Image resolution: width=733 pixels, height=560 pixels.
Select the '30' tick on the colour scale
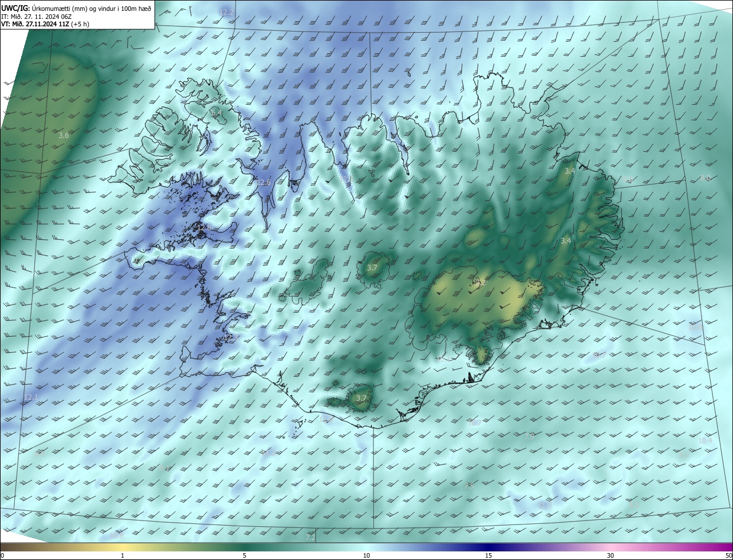[x=610, y=555]
